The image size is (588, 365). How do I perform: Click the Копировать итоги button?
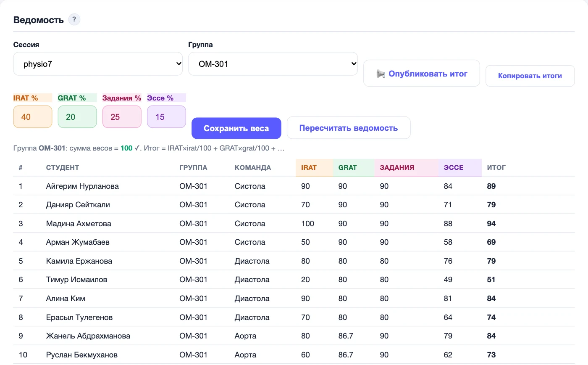tap(530, 76)
